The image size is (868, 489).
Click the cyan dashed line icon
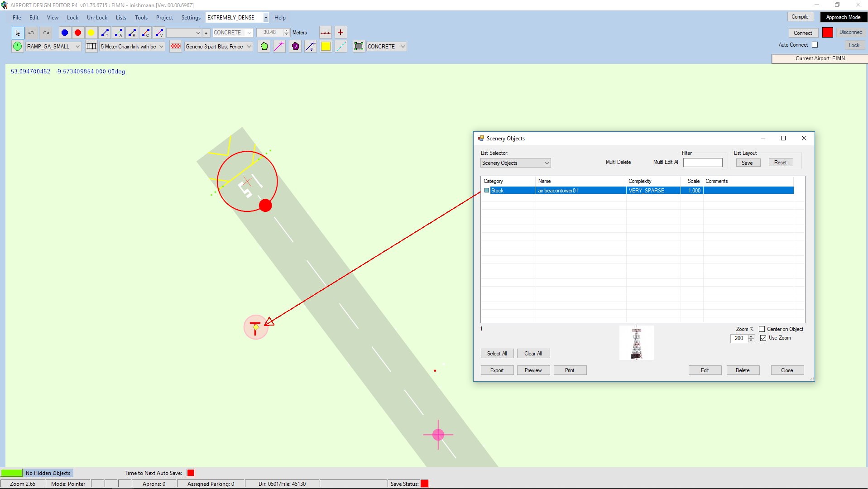coord(341,46)
